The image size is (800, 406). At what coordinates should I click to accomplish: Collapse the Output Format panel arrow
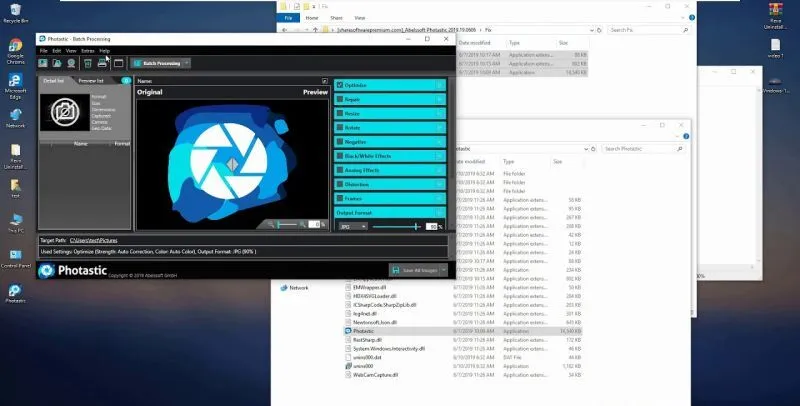pyautogui.click(x=440, y=213)
